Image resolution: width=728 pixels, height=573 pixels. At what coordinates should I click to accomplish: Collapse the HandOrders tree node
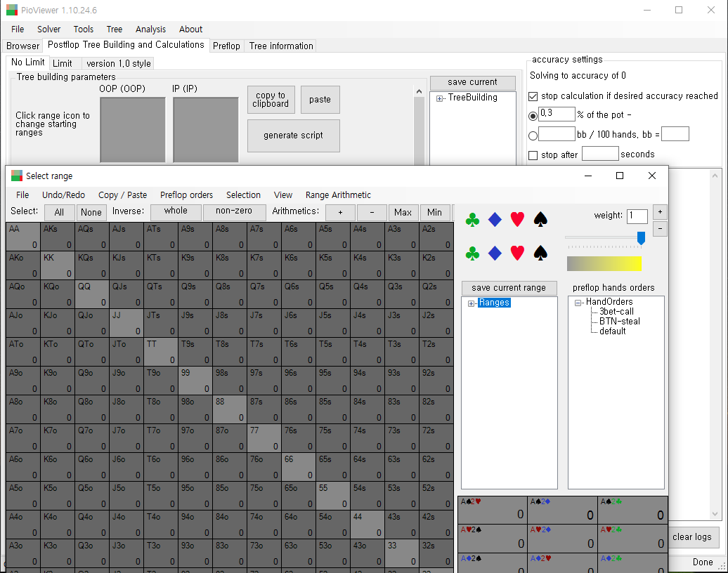click(578, 303)
